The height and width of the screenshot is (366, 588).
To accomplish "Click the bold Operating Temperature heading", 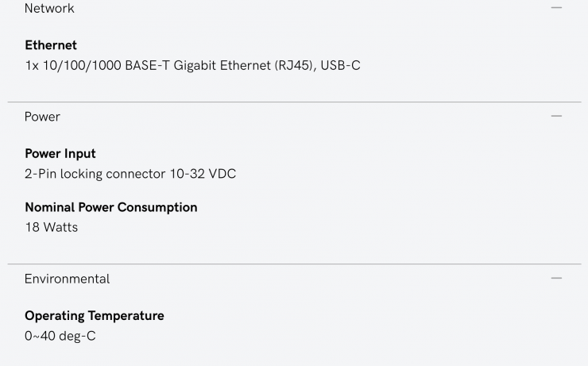I will click(95, 315).
